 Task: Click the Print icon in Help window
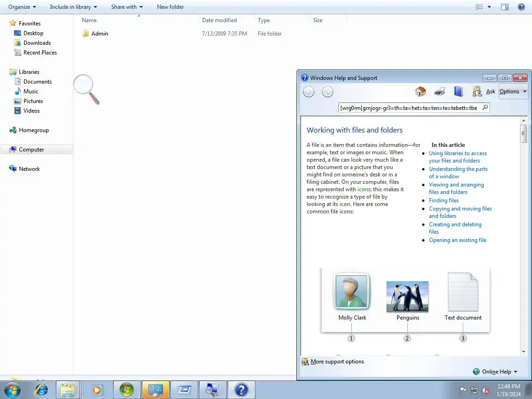click(439, 91)
